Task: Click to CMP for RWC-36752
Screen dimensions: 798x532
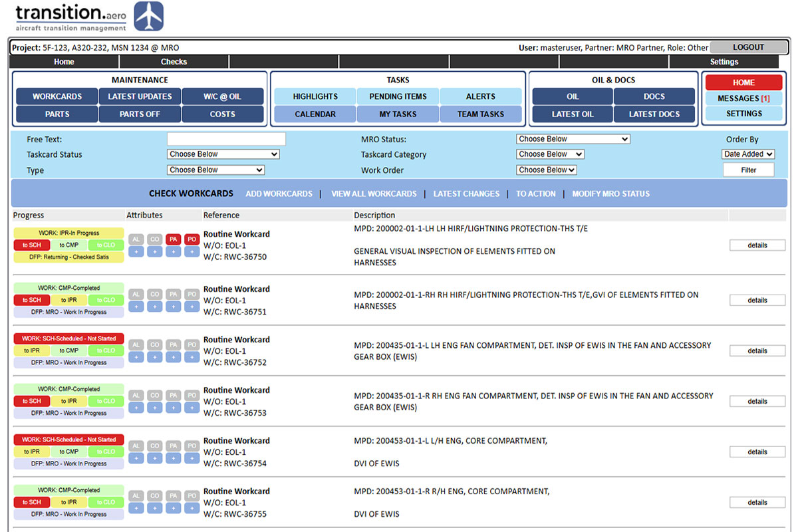Action: point(68,351)
